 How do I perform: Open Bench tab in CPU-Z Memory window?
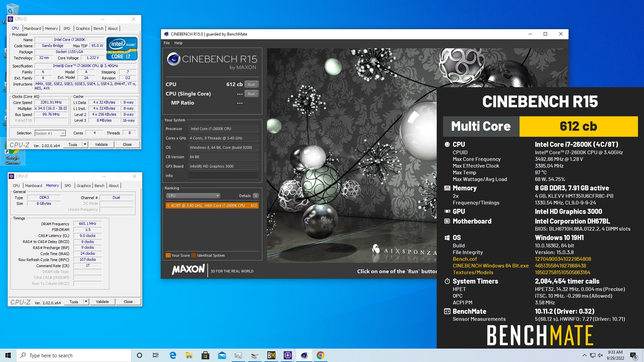tap(99, 186)
